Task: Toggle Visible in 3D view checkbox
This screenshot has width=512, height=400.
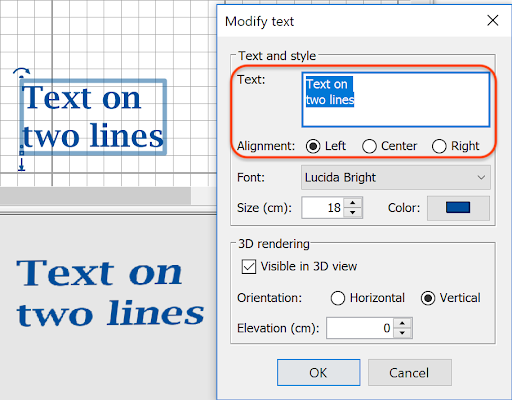Action: 249,267
